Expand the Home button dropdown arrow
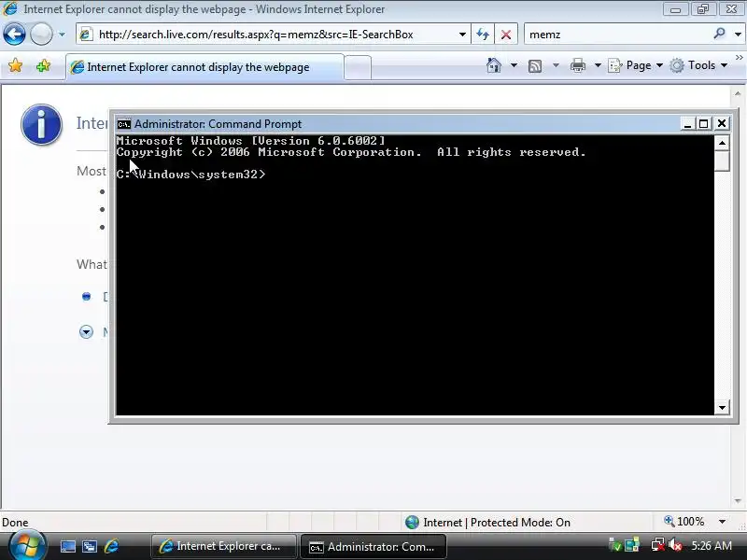 pyautogui.click(x=514, y=65)
